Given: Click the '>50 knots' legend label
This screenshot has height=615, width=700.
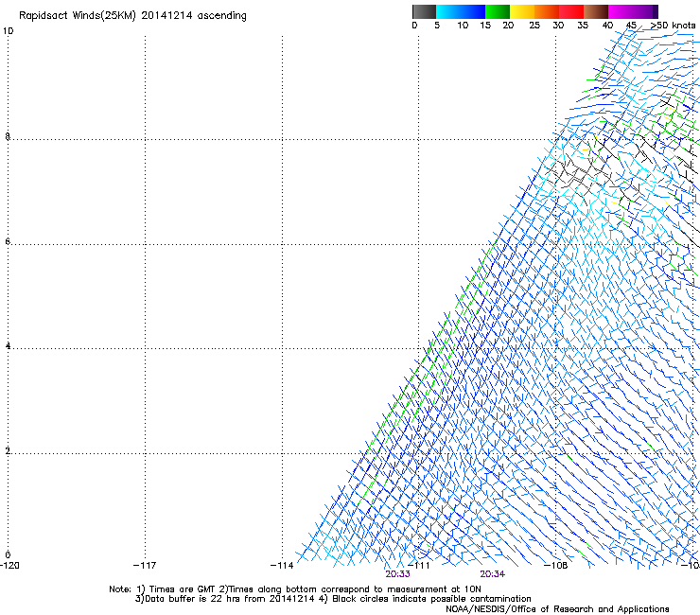Looking at the screenshot, I should point(673,26).
